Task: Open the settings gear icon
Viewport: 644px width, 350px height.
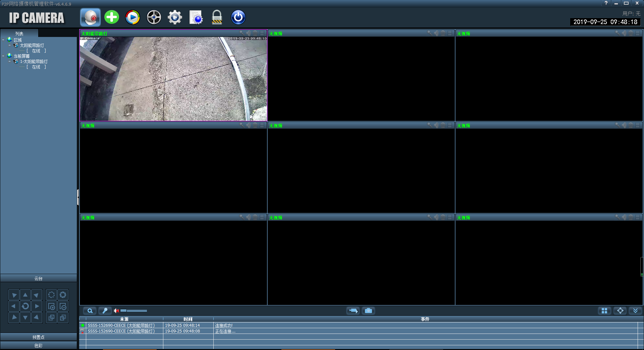Action: click(x=175, y=17)
